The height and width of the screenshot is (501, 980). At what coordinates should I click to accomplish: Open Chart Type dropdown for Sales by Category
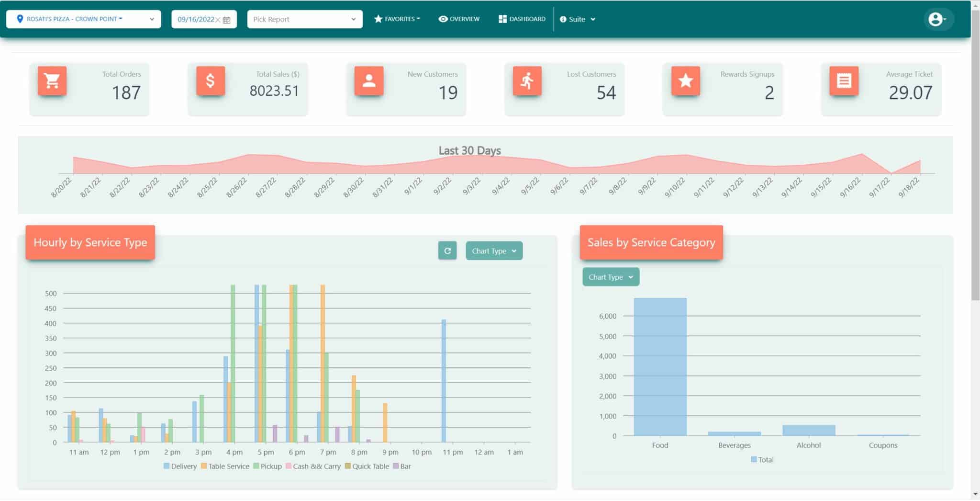(611, 277)
